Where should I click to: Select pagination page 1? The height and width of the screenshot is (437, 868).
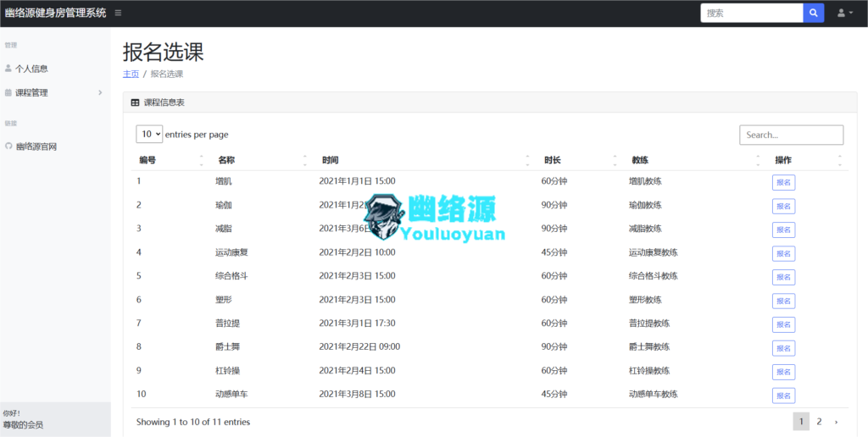coord(801,422)
